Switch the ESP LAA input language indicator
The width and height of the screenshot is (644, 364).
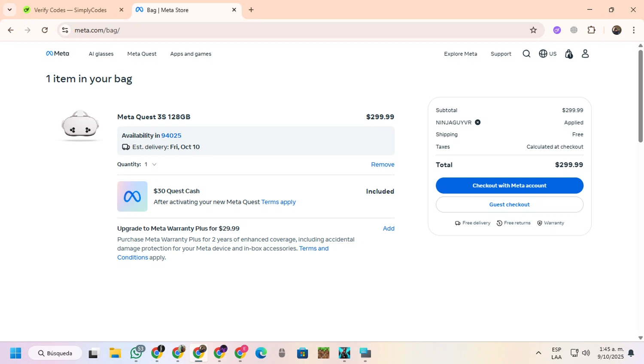point(556,353)
